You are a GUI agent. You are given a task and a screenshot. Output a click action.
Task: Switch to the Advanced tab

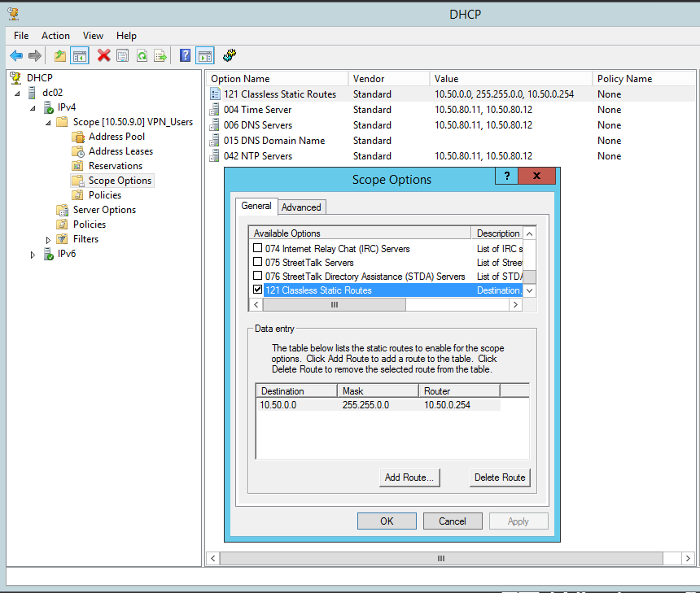click(301, 207)
